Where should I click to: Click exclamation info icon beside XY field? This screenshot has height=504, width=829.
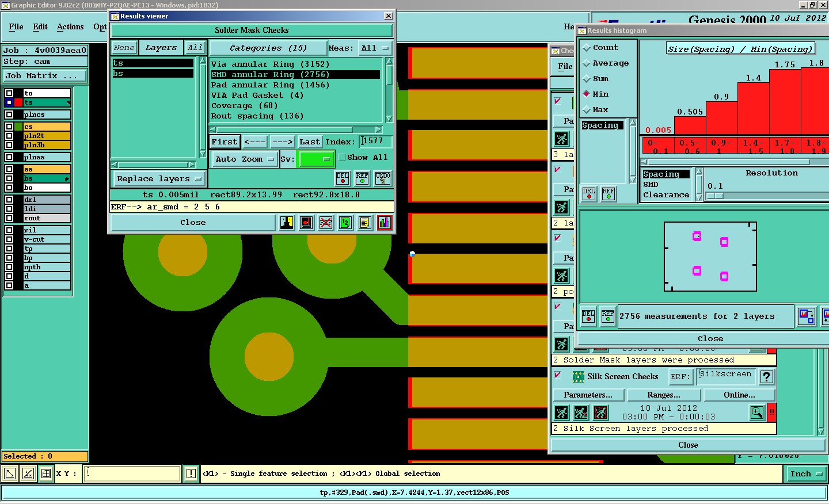tap(191, 474)
